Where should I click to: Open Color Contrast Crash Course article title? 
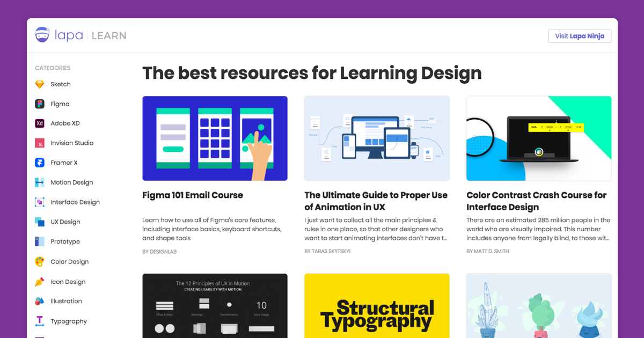537,201
